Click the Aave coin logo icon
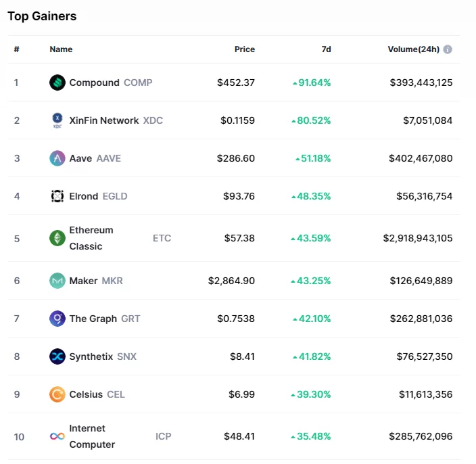 [57, 158]
